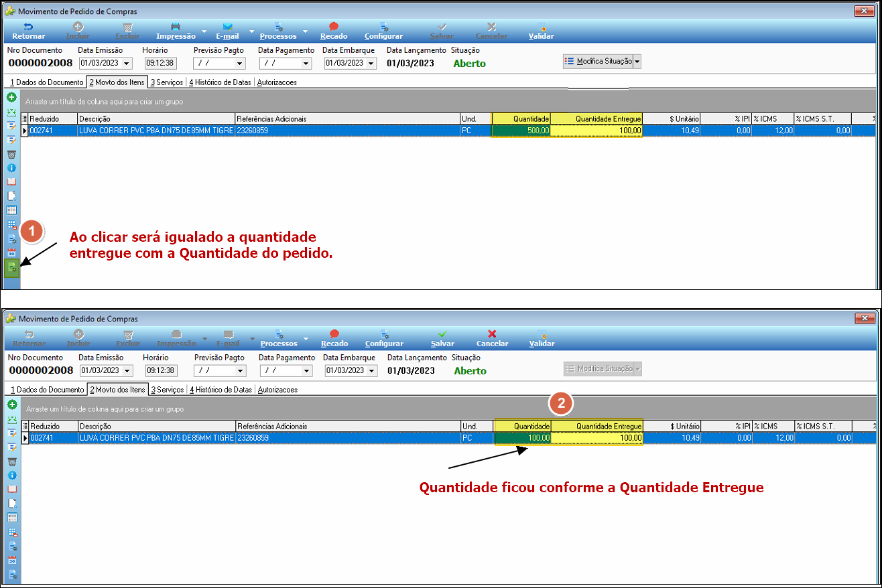882x588 pixels.
Task: Open 4 Histórico de Datas tab in the lower window
Action: point(220,389)
